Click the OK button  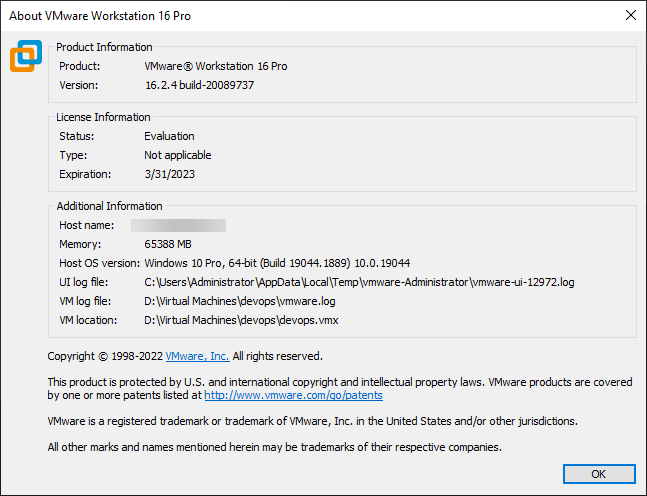tap(599, 474)
